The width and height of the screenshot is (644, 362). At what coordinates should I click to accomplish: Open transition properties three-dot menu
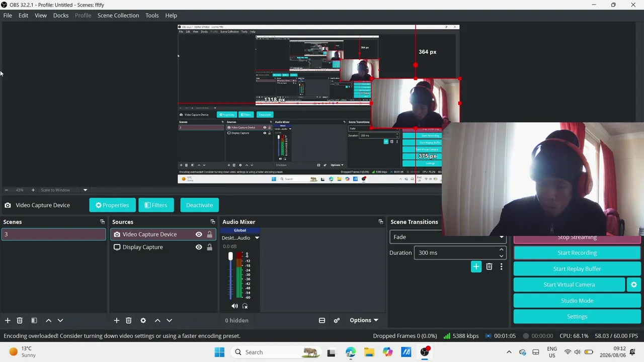tap(501, 266)
